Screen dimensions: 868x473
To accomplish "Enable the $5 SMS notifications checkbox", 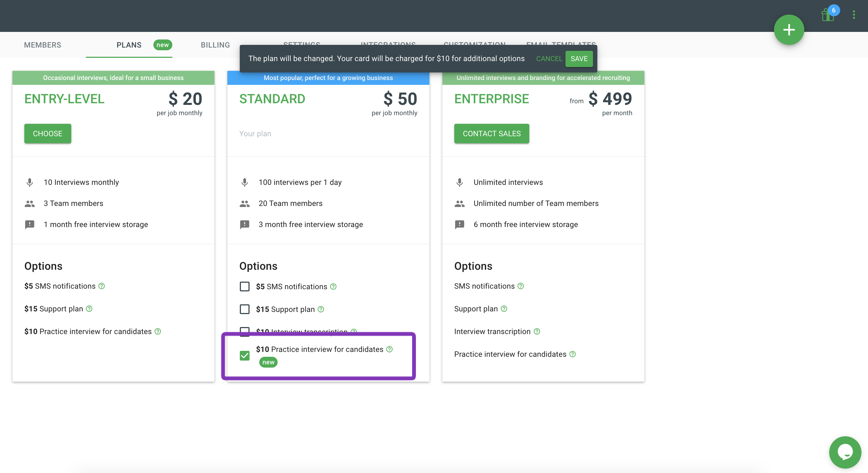I will (x=245, y=287).
